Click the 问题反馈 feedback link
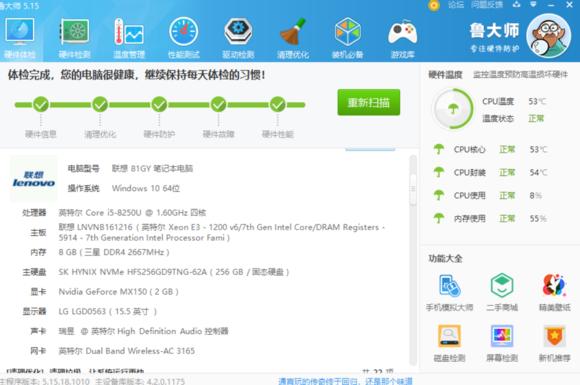The image size is (580, 385). click(487, 4)
